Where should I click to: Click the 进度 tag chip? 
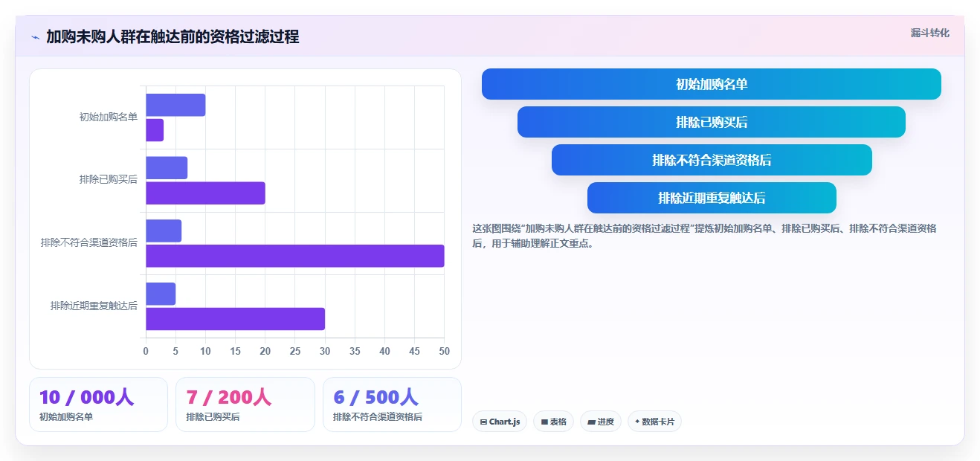point(601,422)
